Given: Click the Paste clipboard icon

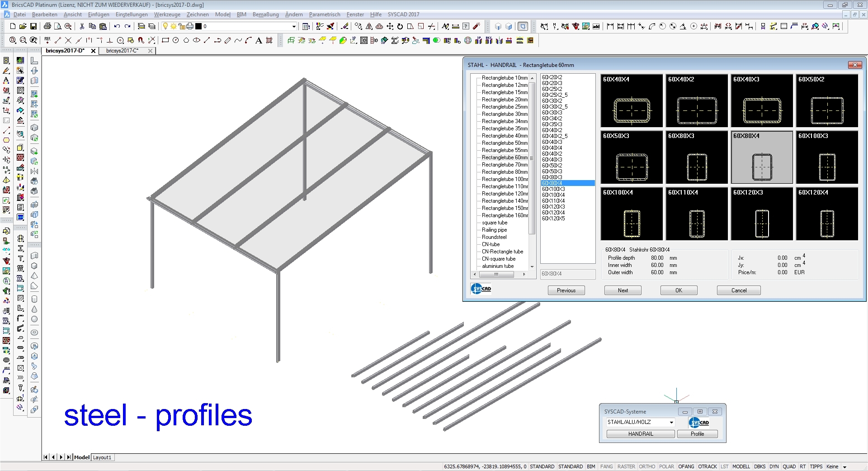Looking at the screenshot, I should (x=103, y=26).
